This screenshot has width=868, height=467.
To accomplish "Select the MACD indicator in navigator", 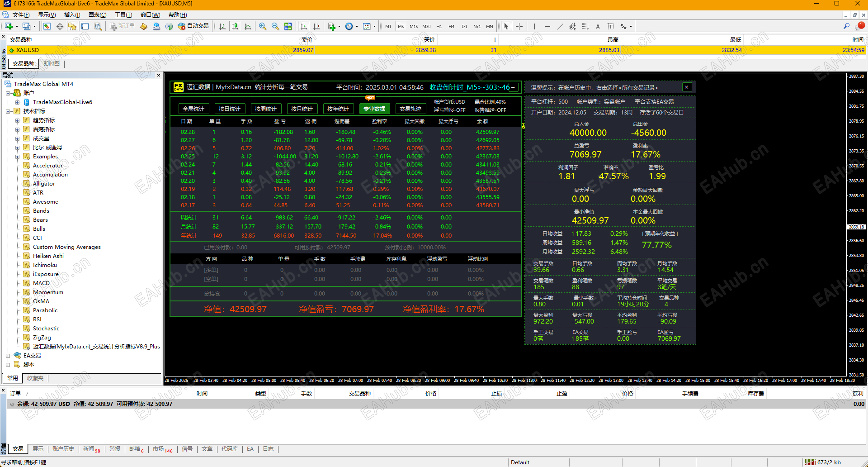I will pyautogui.click(x=41, y=283).
